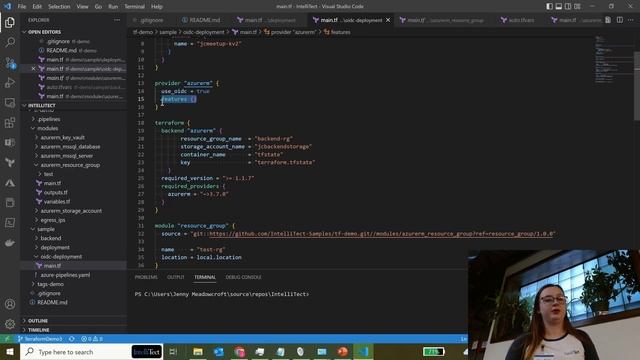Open azure-pipelines.yaml in the file tree

tap(65, 275)
